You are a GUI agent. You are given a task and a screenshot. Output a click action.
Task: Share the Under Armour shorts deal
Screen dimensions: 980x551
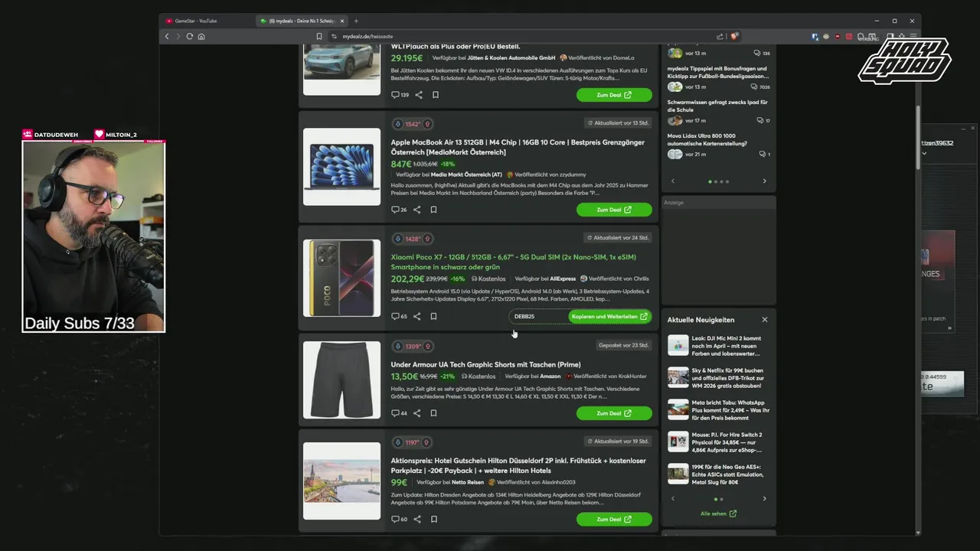[x=417, y=413]
